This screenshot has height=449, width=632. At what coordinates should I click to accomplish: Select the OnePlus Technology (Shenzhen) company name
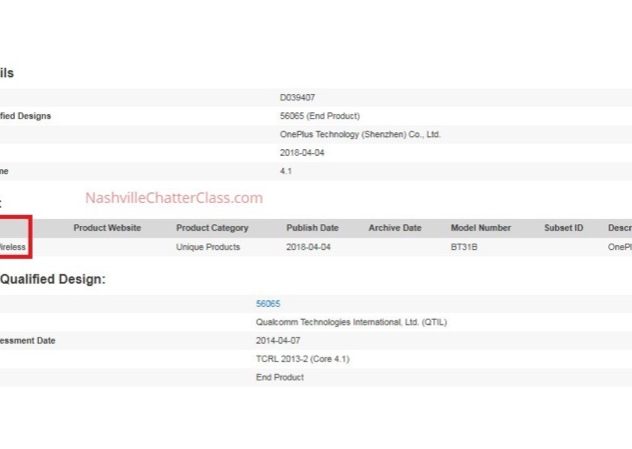[x=360, y=134]
